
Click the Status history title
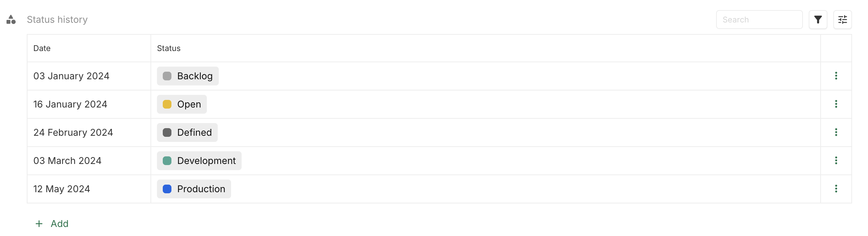[x=57, y=20]
